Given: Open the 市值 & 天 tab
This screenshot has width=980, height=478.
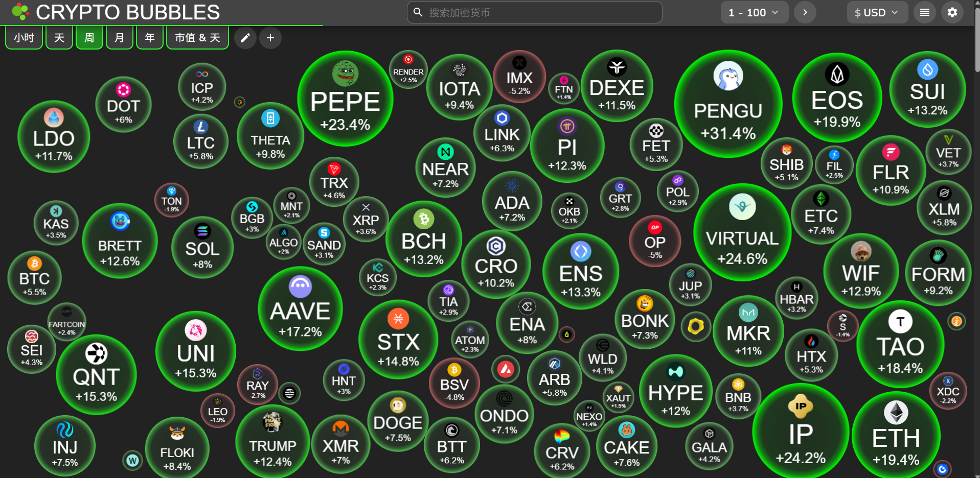Looking at the screenshot, I should pos(197,38).
